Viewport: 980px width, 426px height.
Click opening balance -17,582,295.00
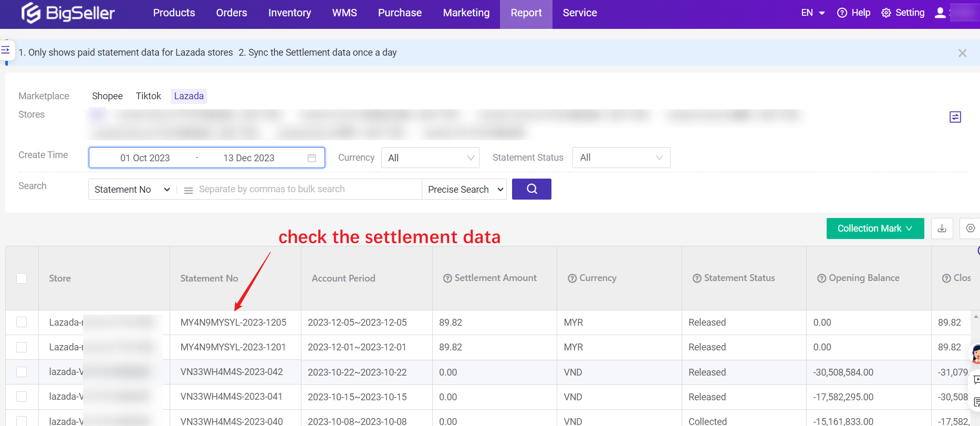(843, 397)
